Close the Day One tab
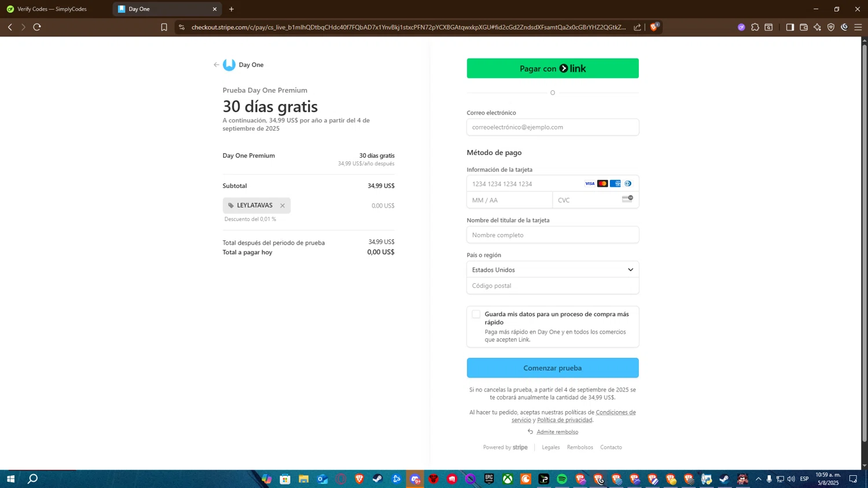This screenshot has height=488, width=868. [x=215, y=9]
